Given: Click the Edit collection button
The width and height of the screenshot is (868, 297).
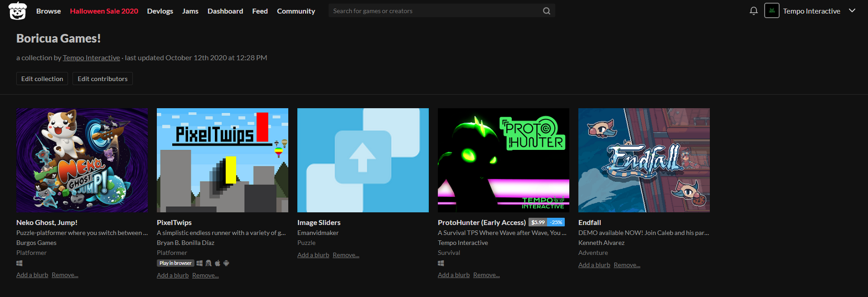Looking at the screenshot, I should point(42,79).
